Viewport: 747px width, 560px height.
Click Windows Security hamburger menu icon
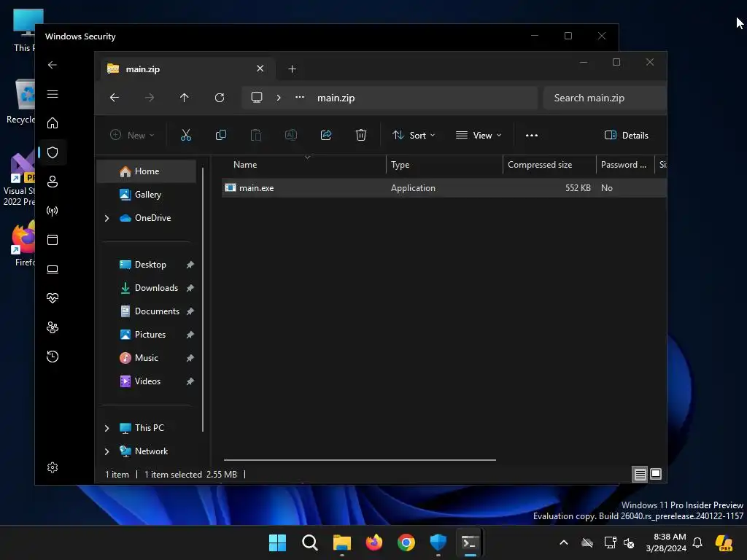coord(53,94)
